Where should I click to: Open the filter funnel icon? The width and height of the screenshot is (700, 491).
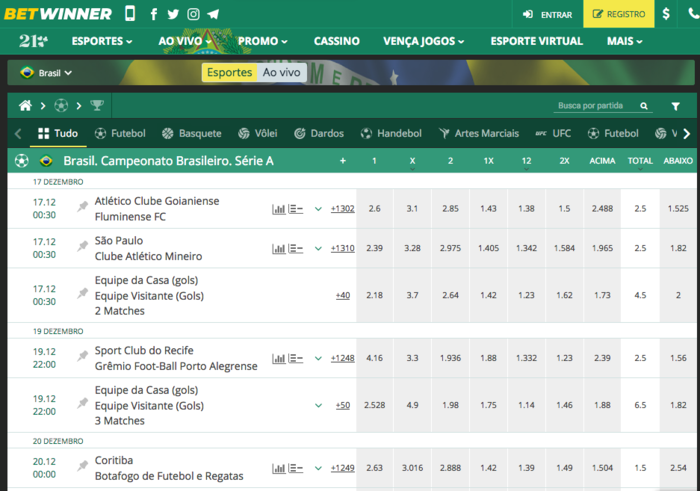point(675,106)
